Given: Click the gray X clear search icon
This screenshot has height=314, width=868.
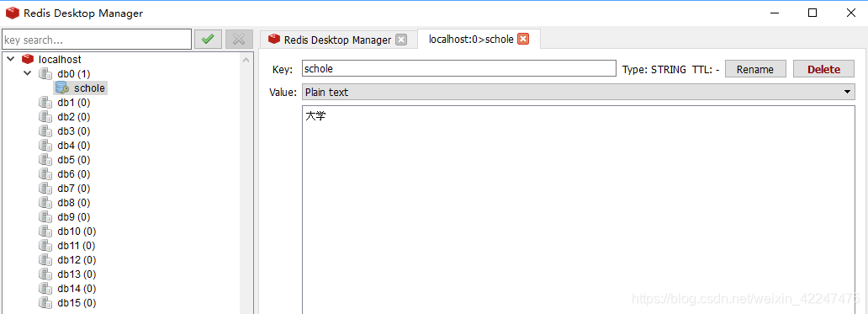Looking at the screenshot, I should [x=239, y=40].
